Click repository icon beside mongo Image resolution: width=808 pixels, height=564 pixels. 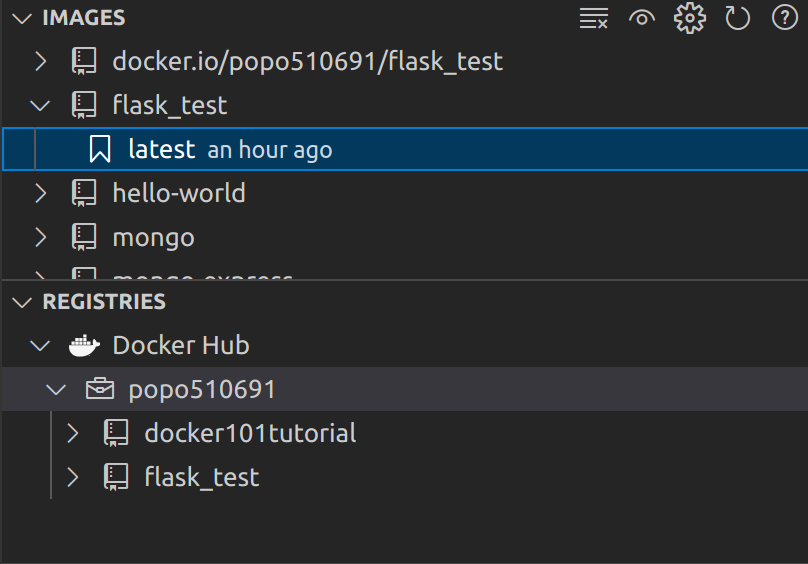tap(84, 237)
